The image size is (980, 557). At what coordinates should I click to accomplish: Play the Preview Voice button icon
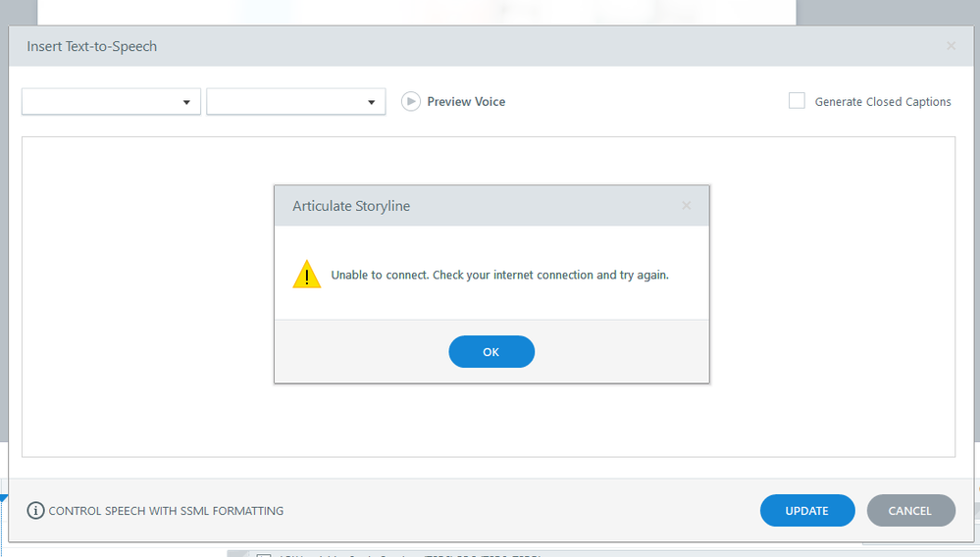[411, 101]
